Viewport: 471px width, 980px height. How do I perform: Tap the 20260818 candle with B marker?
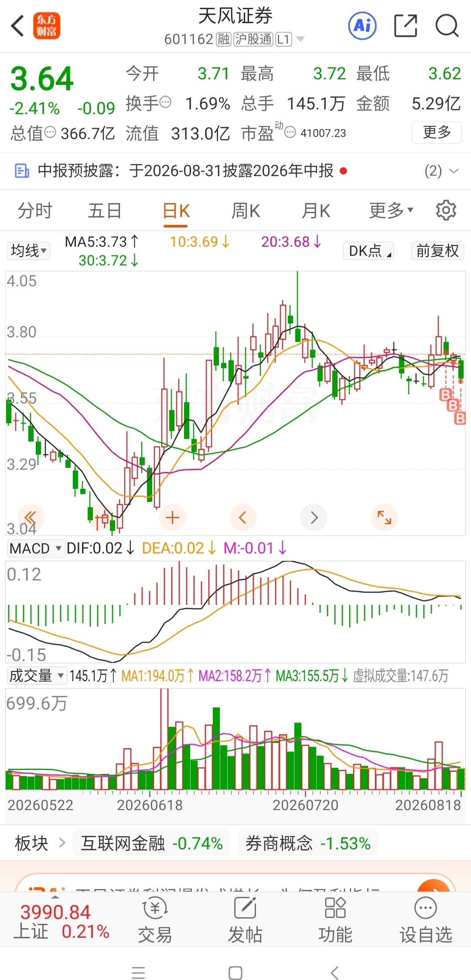pos(461,369)
